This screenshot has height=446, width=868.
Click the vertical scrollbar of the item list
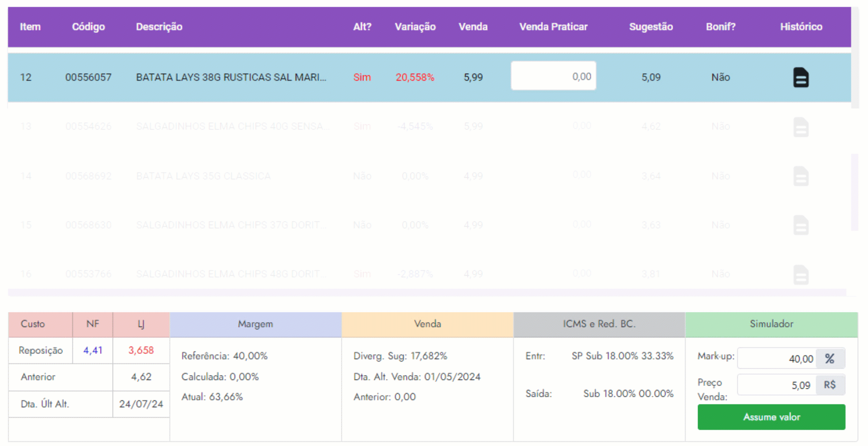(854, 192)
